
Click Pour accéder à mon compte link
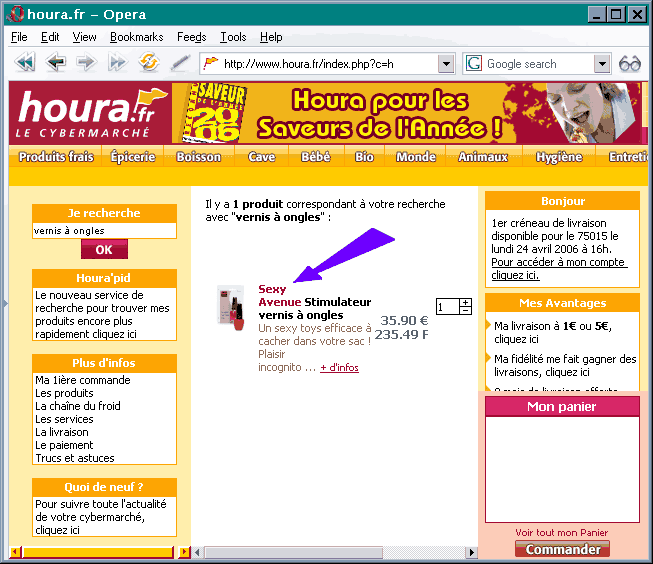(559, 268)
